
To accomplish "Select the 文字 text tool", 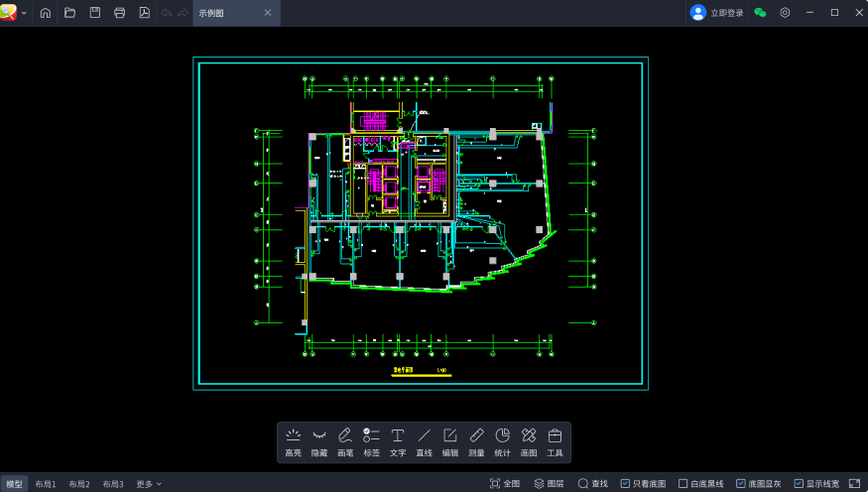I will [398, 441].
